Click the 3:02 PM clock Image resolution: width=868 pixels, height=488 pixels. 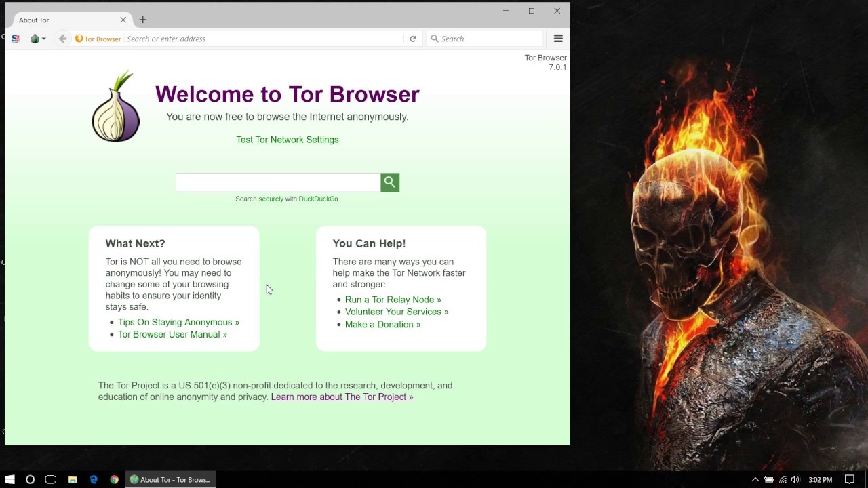coord(820,480)
